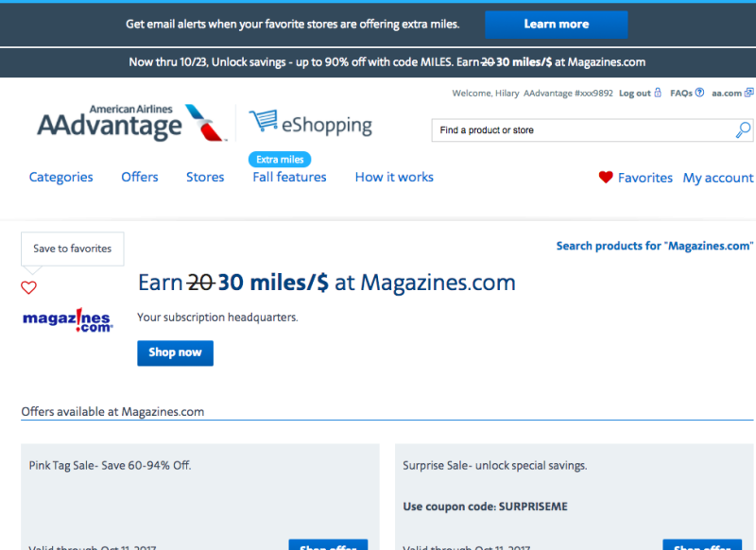Click the Magazines.com promo banner text

click(x=387, y=62)
